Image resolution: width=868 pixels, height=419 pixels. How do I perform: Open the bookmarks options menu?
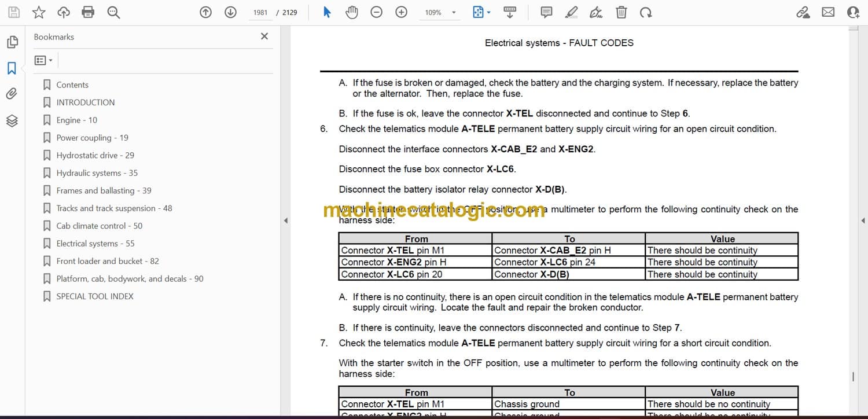43,60
